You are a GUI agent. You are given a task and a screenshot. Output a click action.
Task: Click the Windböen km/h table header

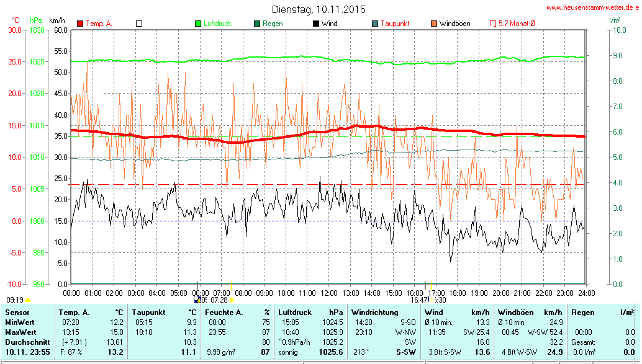531,313
